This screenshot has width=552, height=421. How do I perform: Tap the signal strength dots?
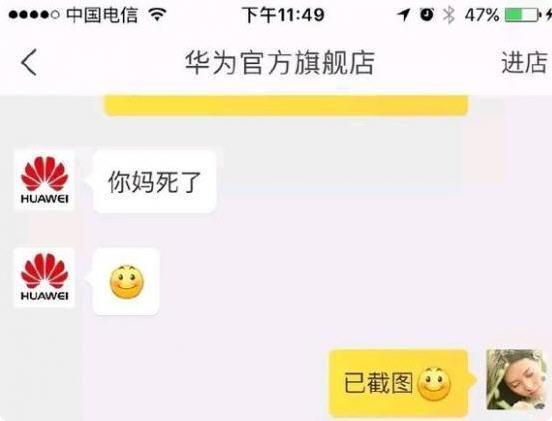pos(34,15)
